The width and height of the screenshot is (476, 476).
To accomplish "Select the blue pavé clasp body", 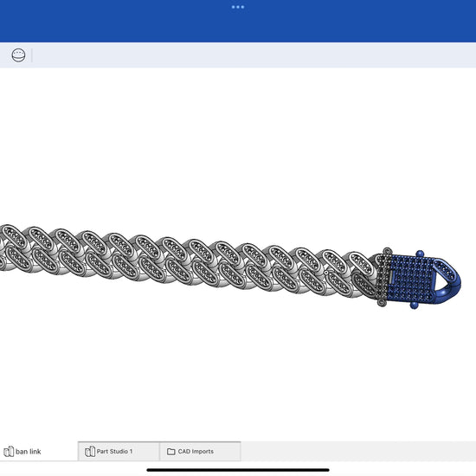I will coord(411,279).
